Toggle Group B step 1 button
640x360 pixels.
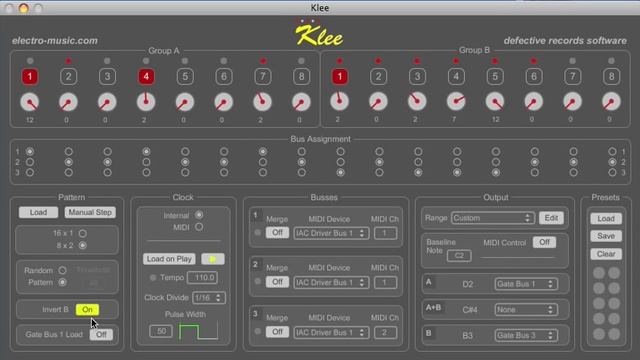340,76
